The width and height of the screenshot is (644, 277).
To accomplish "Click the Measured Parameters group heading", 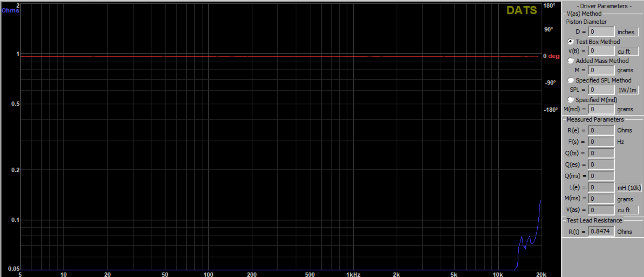I will (x=595, y=119).
